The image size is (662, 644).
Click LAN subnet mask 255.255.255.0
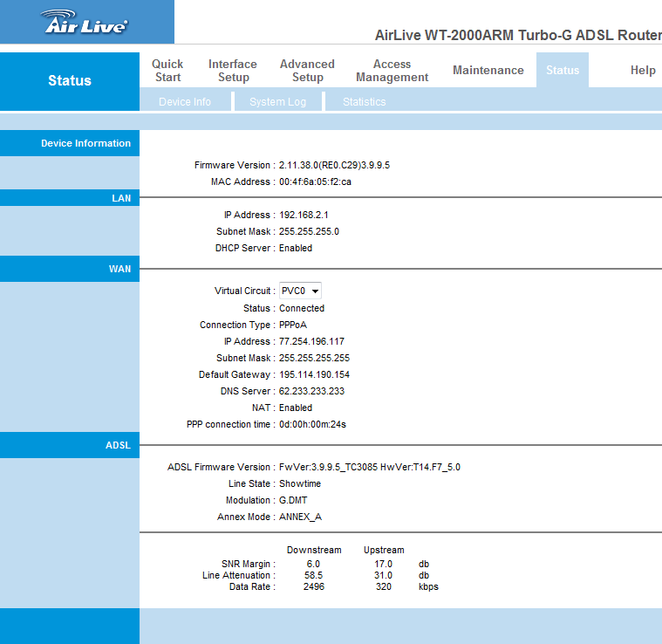(309, 232)
